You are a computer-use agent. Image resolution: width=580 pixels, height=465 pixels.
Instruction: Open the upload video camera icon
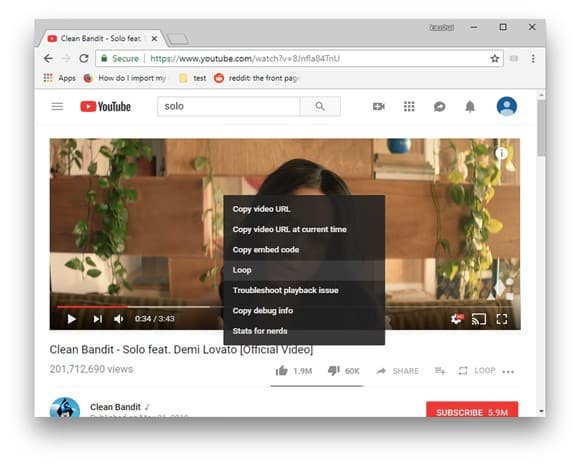coord(378,107)
